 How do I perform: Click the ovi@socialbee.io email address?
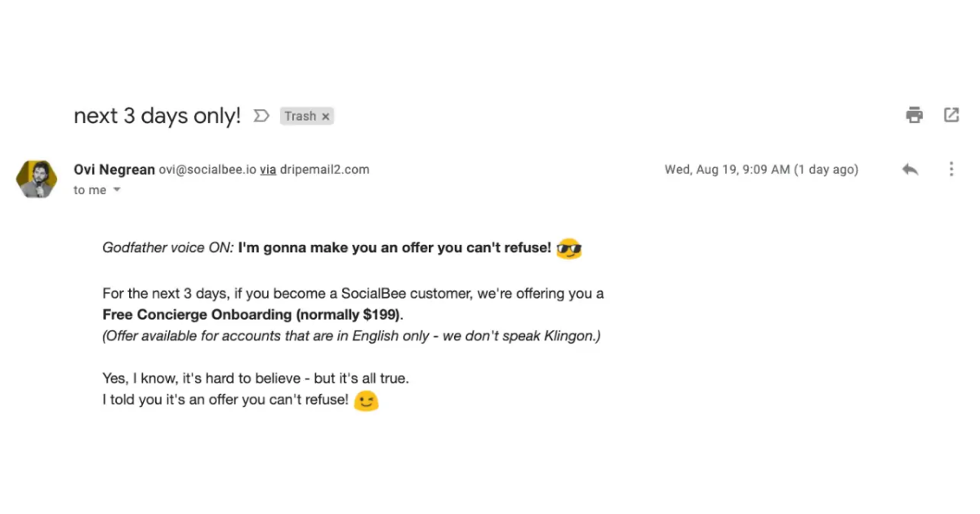(207, 170)
